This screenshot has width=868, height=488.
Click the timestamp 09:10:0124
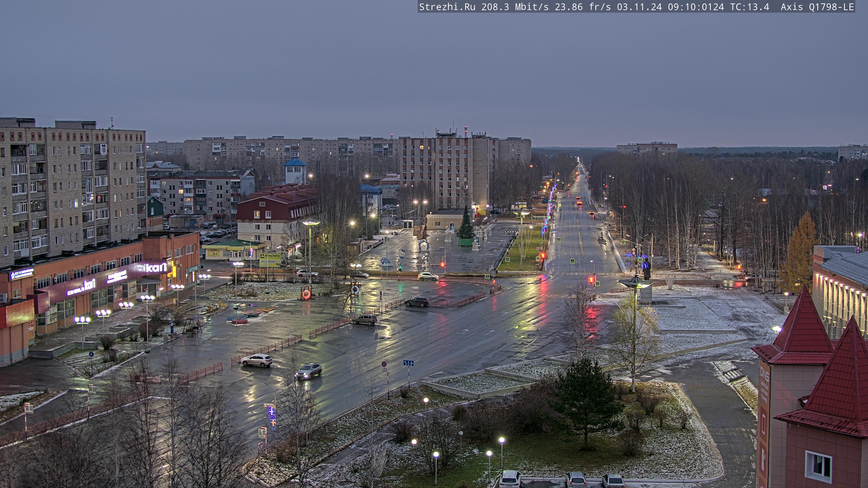(x=696, y=7)
